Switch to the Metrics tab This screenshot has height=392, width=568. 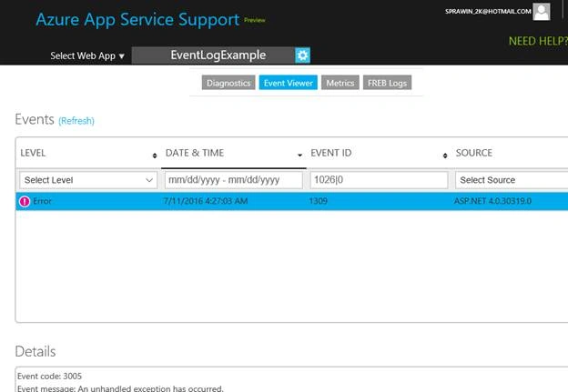tap(340, 83)
